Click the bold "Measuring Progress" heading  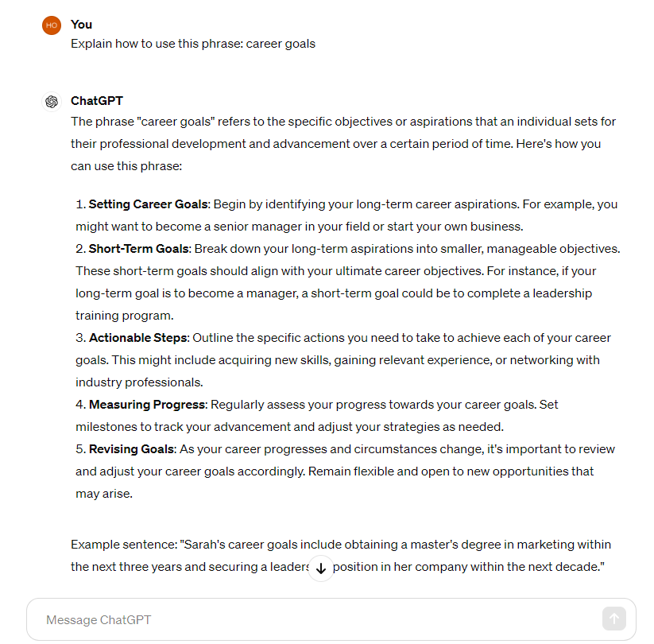tap(147, 405)
